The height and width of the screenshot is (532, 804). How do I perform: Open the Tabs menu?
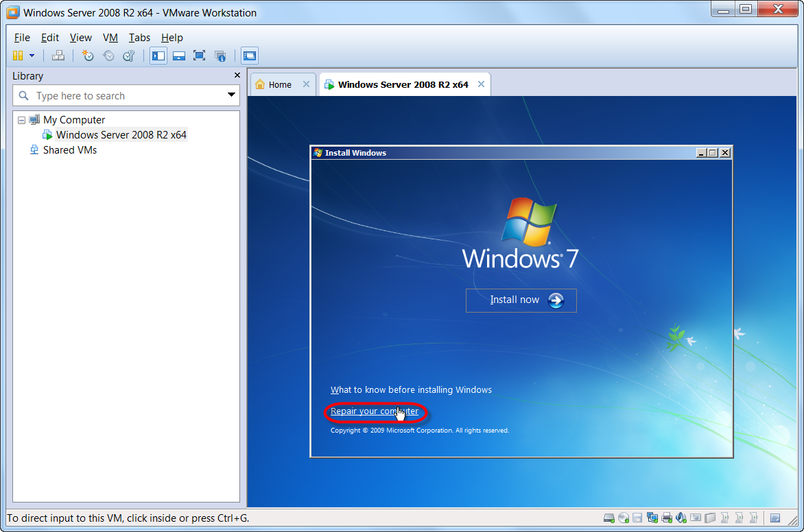pos(139,38)
